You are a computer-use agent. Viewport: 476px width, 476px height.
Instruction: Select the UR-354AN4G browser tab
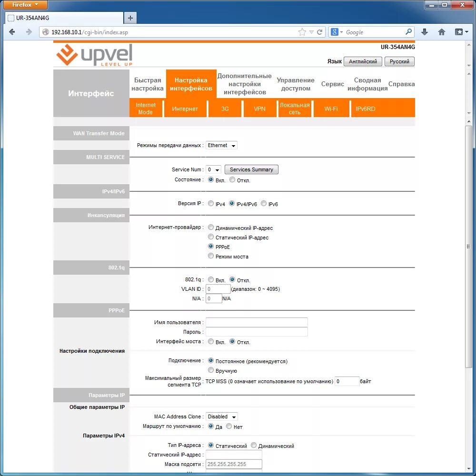point(64,18)
